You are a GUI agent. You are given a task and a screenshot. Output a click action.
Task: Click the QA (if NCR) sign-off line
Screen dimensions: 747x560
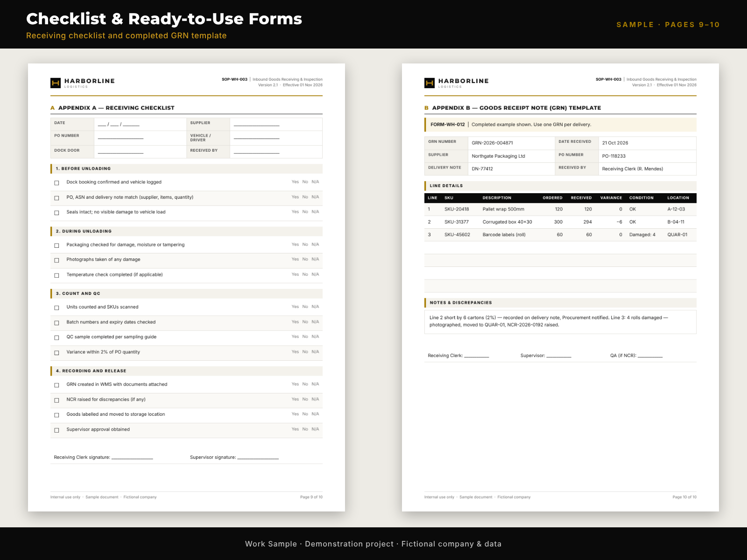[650, 356]
